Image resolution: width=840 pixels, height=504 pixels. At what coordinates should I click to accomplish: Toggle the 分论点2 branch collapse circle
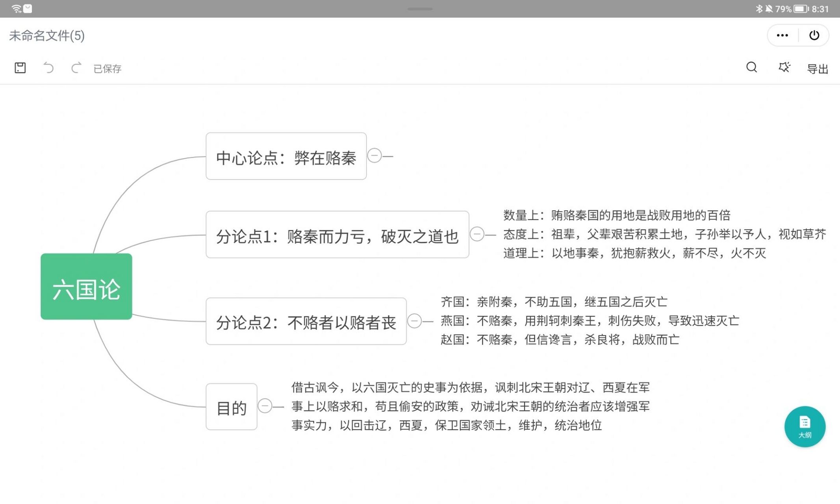point(414,322)
